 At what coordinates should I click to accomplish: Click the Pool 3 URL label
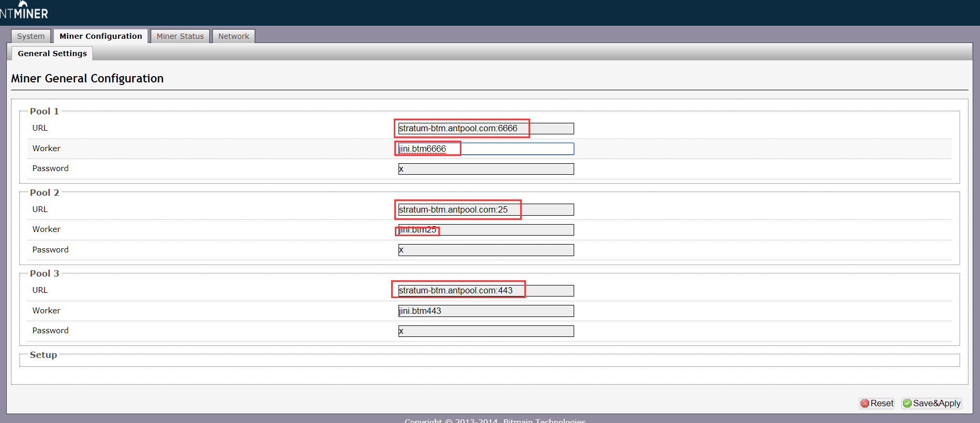40,290
